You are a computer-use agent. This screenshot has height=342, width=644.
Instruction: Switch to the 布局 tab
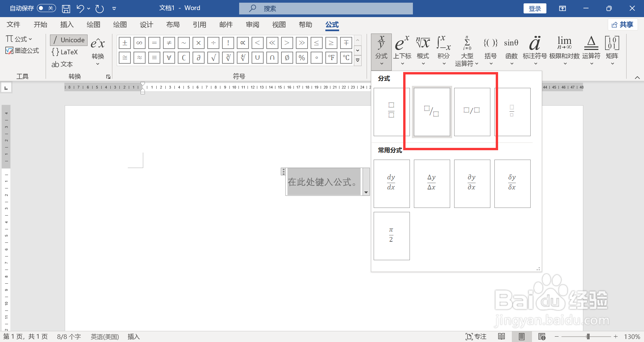pos(173,24)
